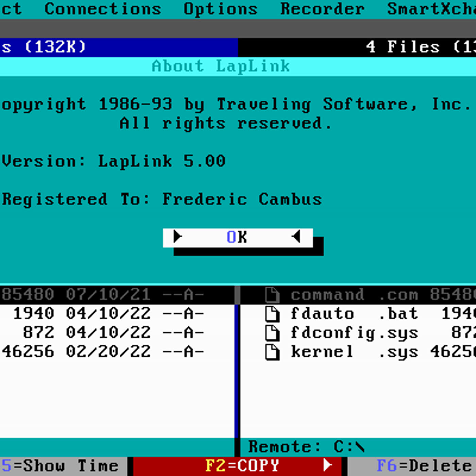
Task: Open the SmartXchange menu
Action: point(431,9)
